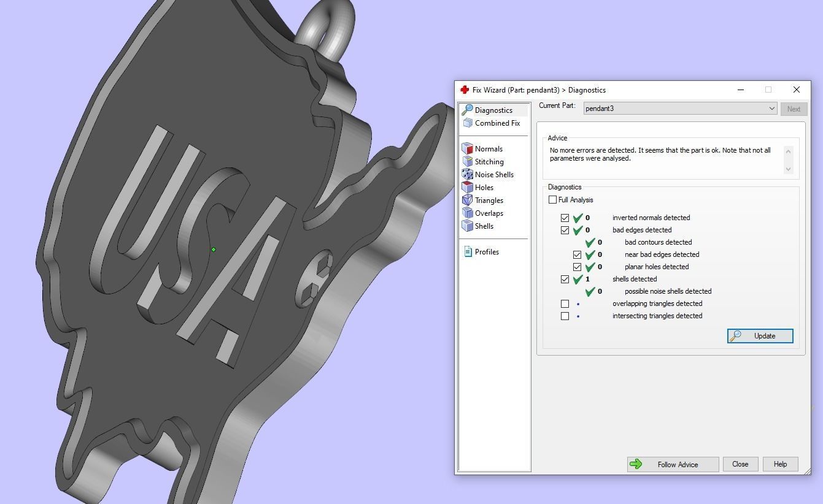Enable intersecting triangles detection

pyautogui.click(x=565, y=316)
